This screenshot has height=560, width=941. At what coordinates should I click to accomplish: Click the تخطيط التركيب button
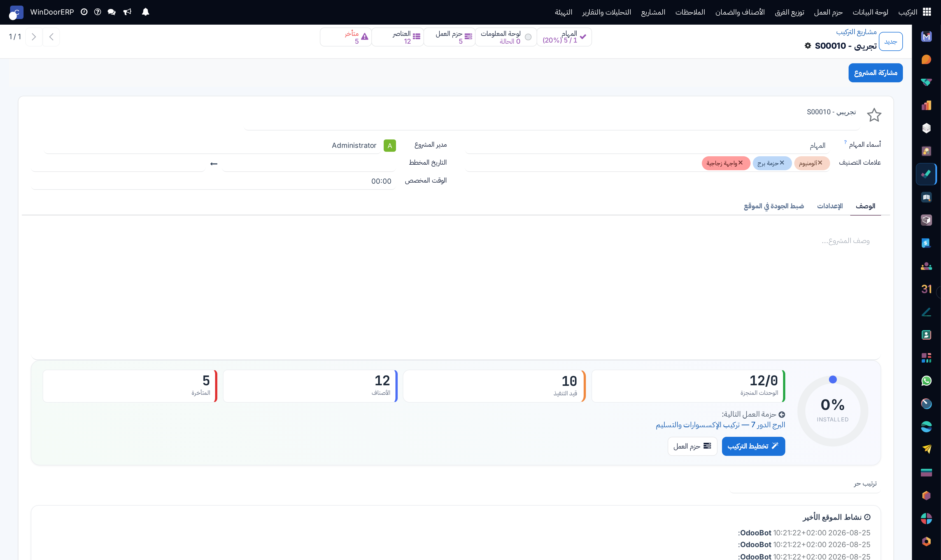tap(753, 446)
